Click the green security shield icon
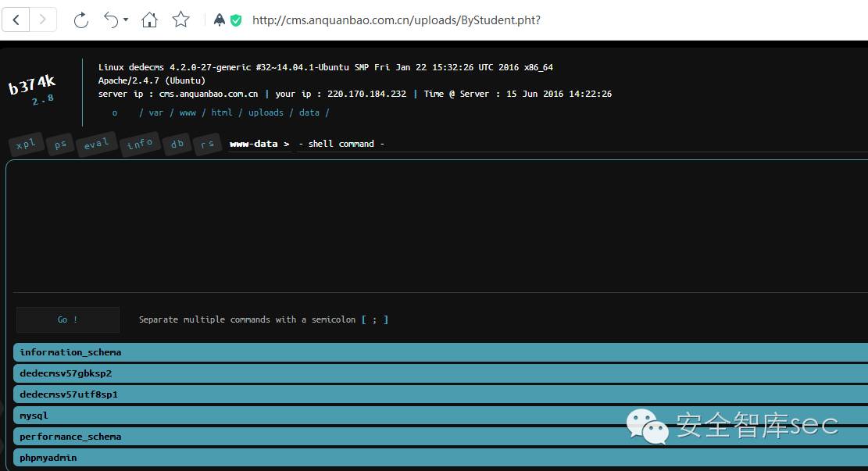This screenshot has width=868, height=471. click(236, 20)
